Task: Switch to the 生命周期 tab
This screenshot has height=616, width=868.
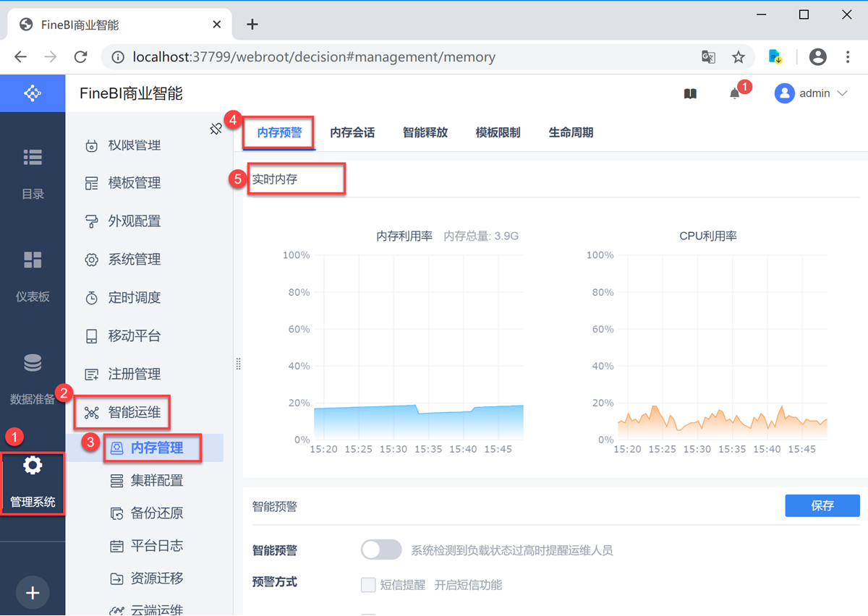Action: (571, 132)
